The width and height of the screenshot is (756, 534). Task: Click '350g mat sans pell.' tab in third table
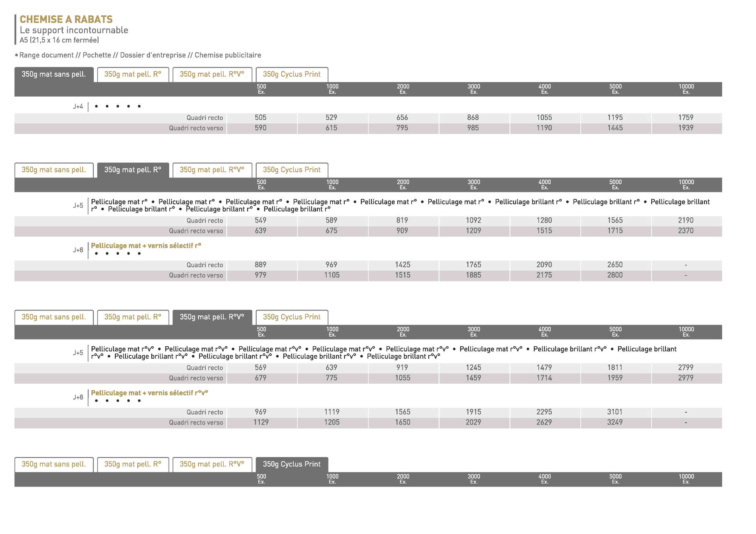(54, 317)
